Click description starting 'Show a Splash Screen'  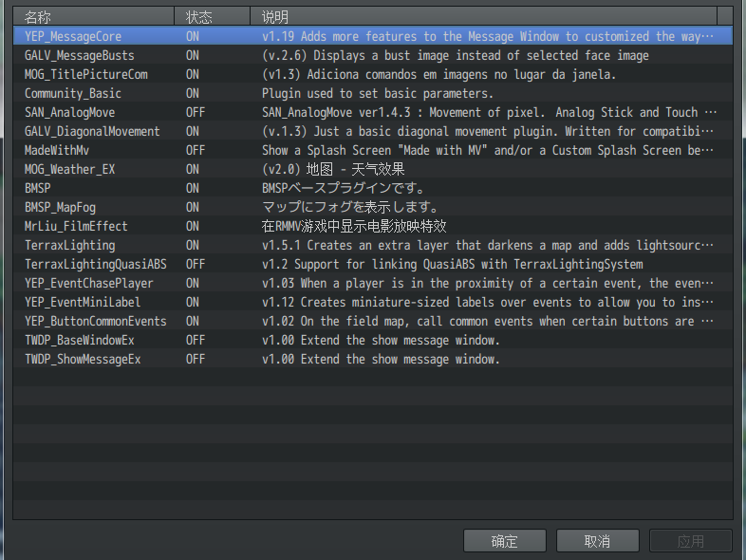[x=488, y=150]
